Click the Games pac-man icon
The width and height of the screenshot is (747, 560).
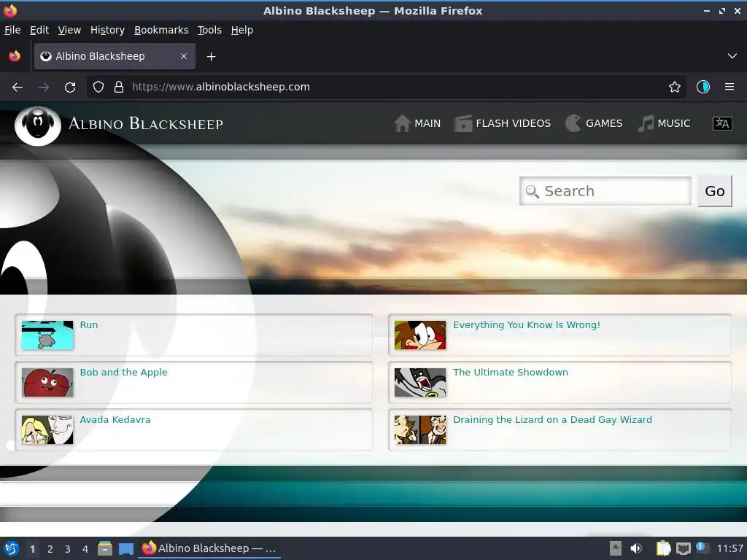[x=573, y=123]
